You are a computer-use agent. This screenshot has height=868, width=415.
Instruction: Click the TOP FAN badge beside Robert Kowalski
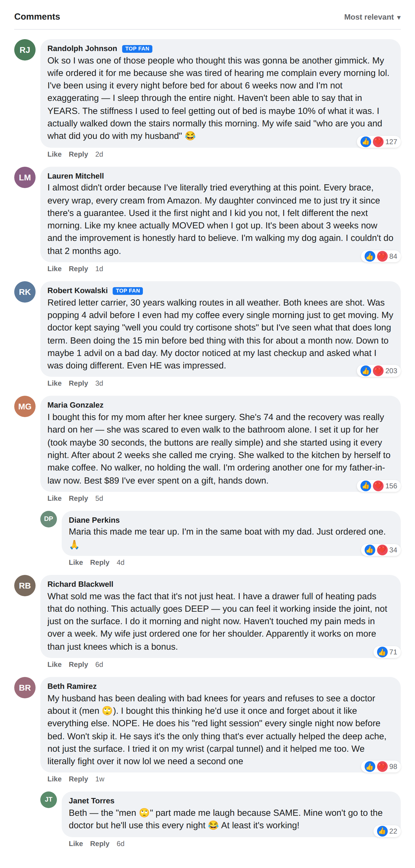[x=127, y=291]
